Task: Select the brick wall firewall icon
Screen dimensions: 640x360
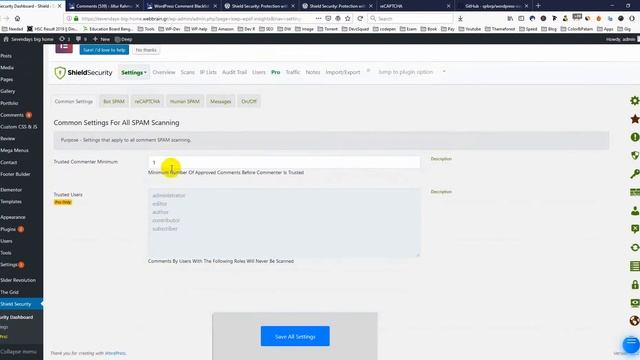Action: pyautogui.click(x=635, y=192)
